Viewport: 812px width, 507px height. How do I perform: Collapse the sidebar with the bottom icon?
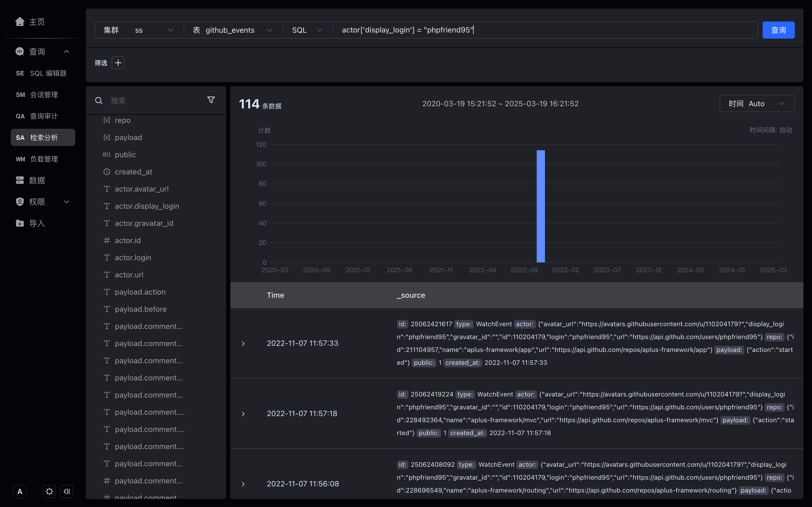[x=66, y=491]
